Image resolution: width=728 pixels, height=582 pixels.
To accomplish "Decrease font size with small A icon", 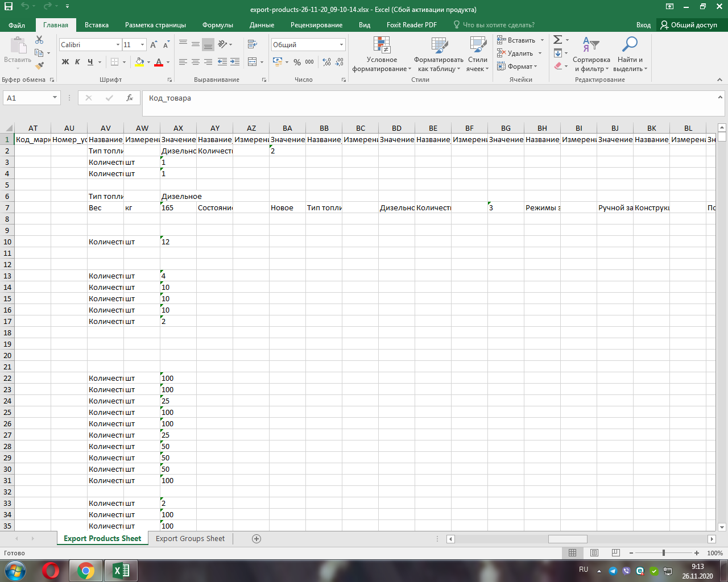I will [x=166, y=45].
